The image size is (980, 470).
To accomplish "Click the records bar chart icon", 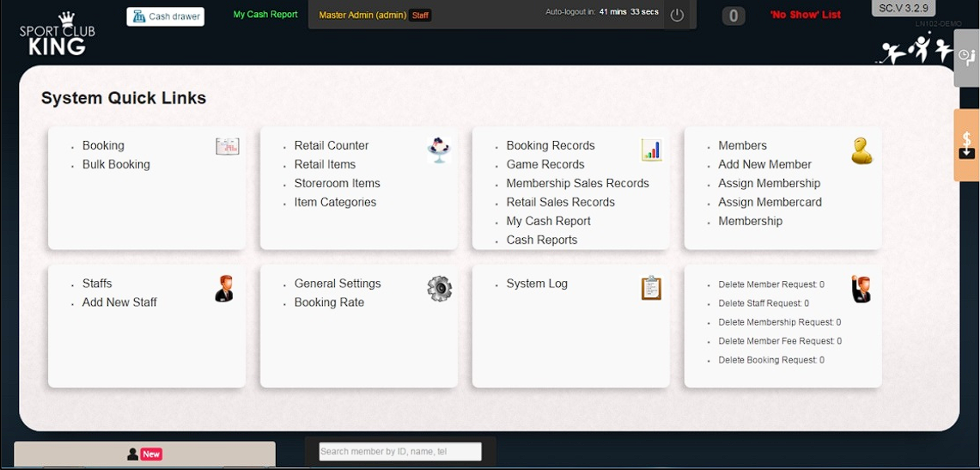I will click(651, 150).
